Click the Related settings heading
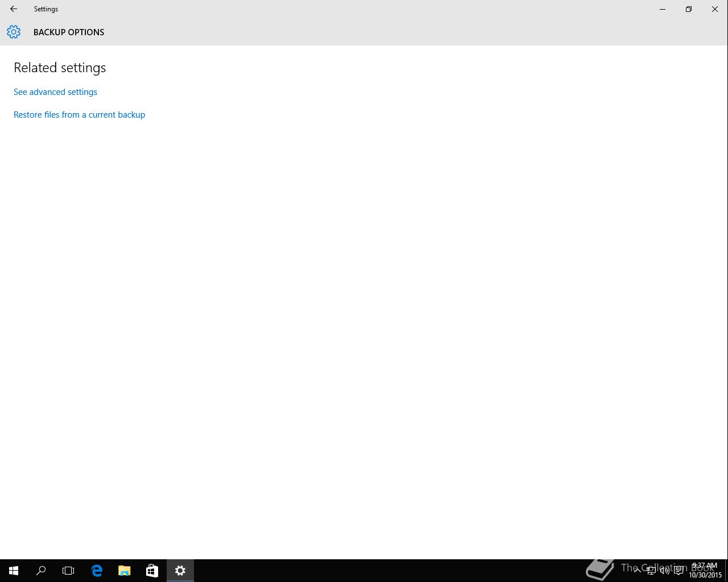The image size is (728, 582). 60,68
